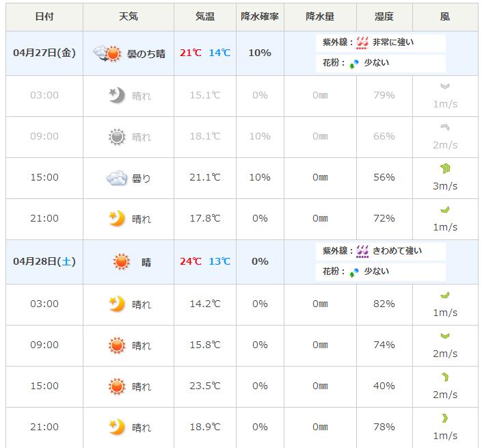
Task: Click the sun icon in the 04月28日 summary row
Action: click(122, 261)
